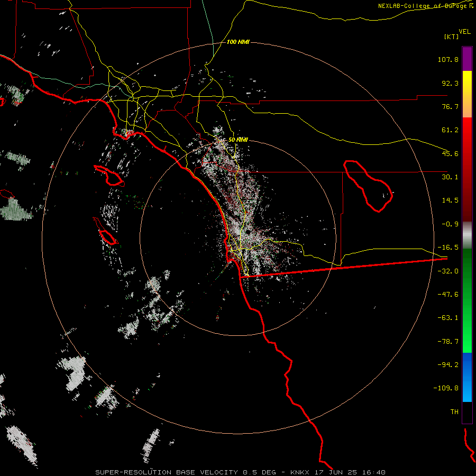476x476 pixels.
Task: Click the -47.6 velocity scale value
Action: tap(448, 295)
